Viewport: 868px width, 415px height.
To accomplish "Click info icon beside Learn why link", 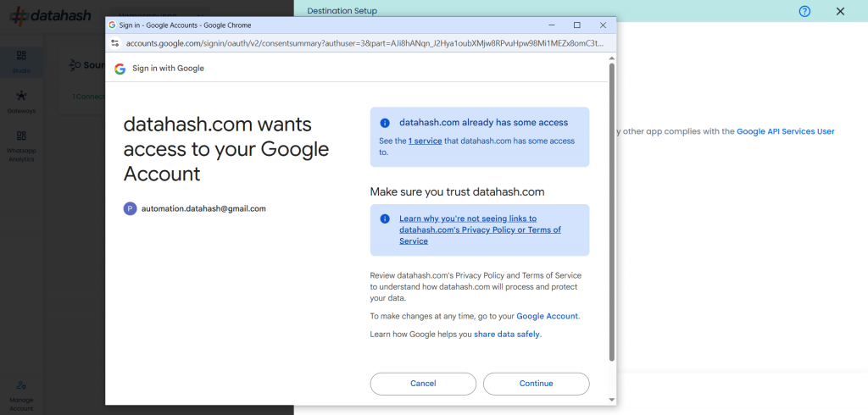I will (385, 219).
